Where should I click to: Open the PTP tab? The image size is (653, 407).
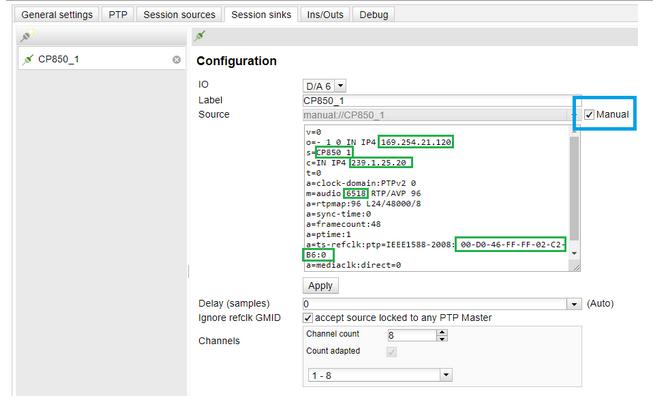click(x=118, y=15)
